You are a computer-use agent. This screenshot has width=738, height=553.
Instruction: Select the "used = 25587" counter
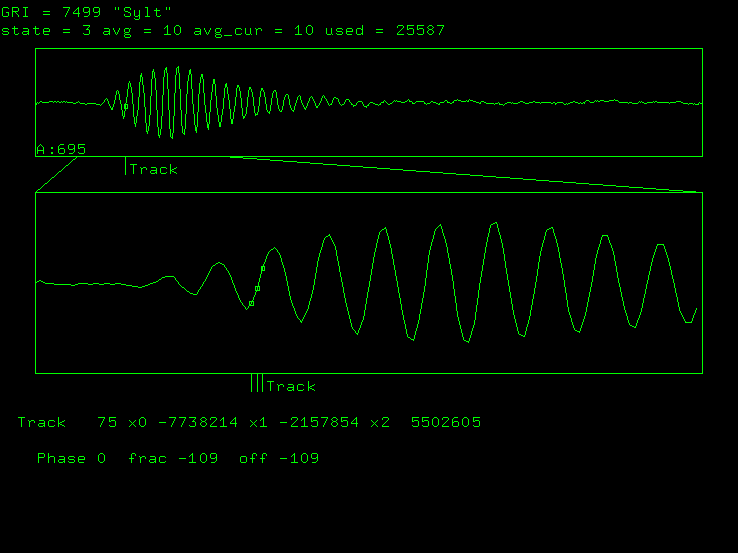(385, 31)
